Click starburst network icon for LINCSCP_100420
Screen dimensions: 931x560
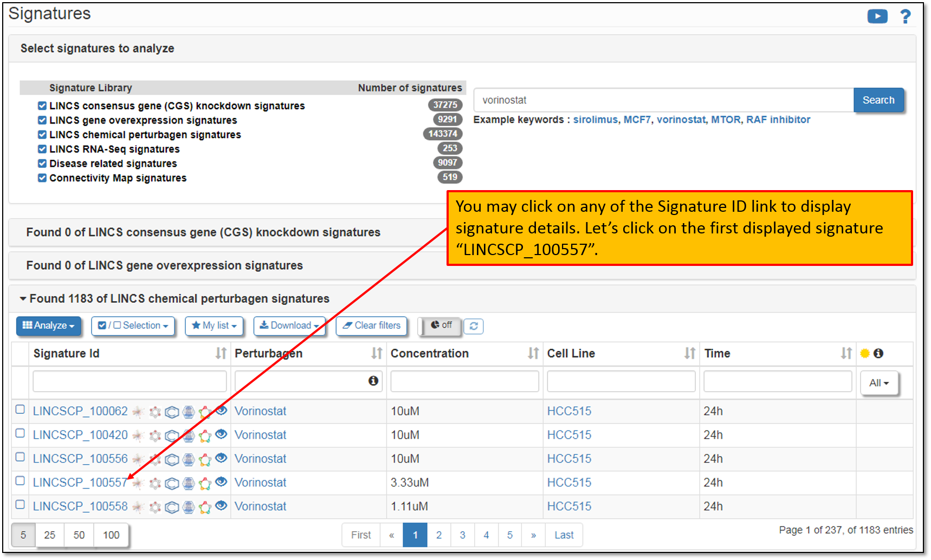click(x=138, y=436)
